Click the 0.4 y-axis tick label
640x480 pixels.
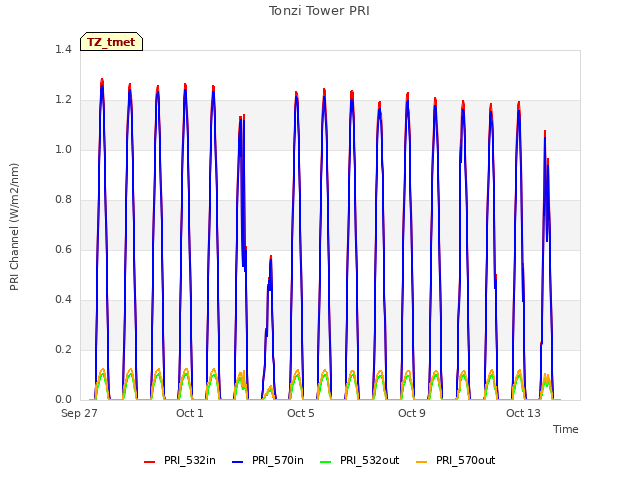63,300
